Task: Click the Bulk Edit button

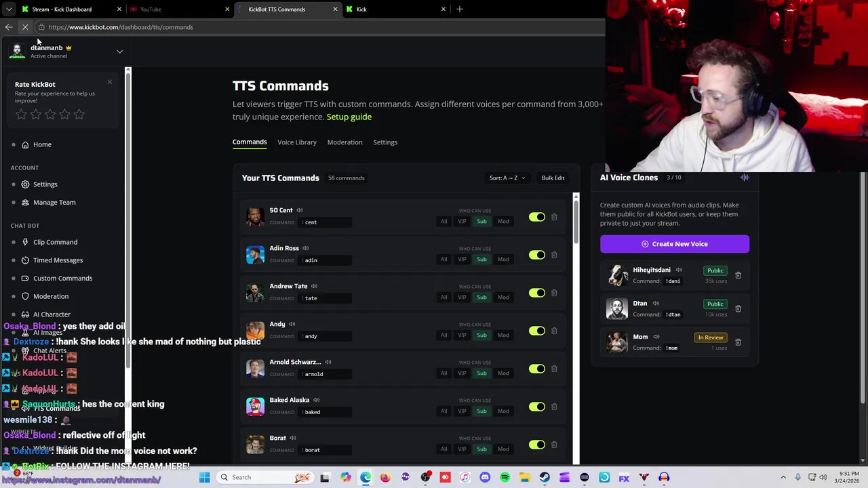Action: point(553,178)
